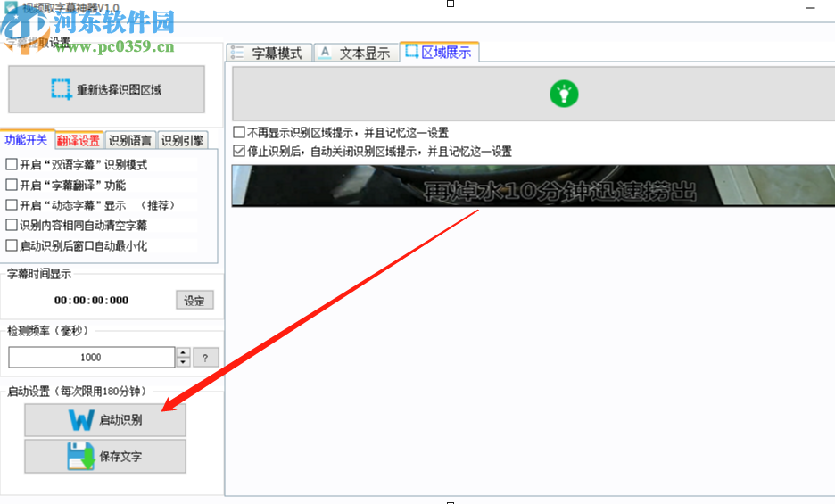Decrease detection frequency with down arrow

click(183, 362)
